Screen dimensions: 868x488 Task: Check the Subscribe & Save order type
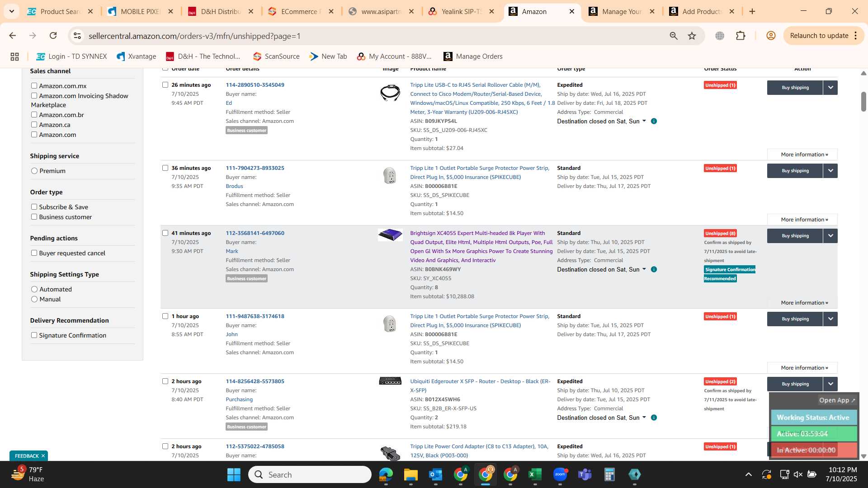(34, 206)
